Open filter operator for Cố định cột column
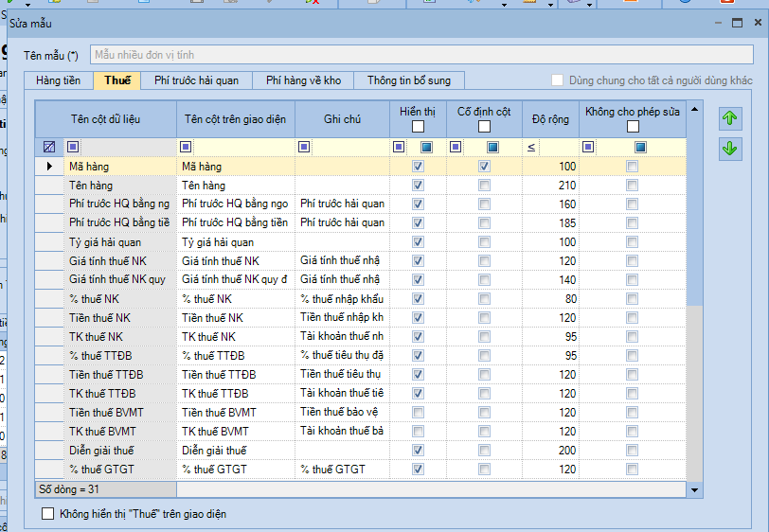Image resolution: width=769 pixels, height=532 pixels. 456,147
